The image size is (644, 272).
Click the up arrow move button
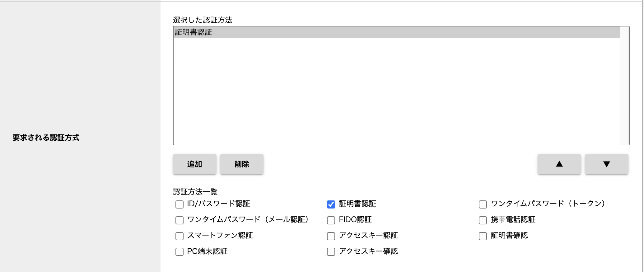click(x=559, y=164)
